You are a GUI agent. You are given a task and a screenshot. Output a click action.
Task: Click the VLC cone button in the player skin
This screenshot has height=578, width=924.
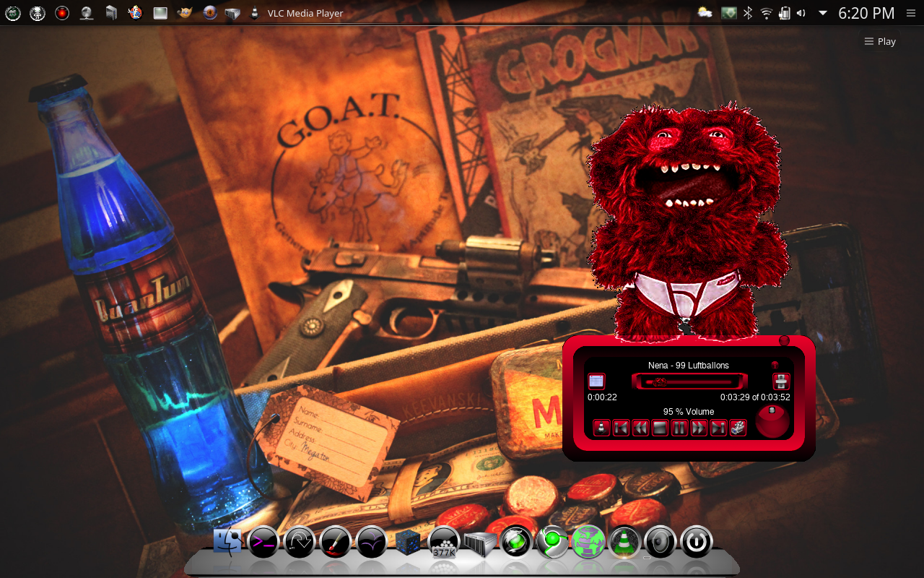pos(601,428)
